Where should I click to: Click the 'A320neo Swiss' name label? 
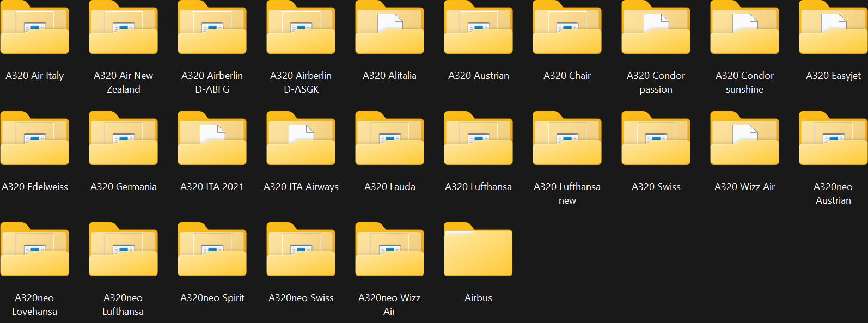[x=301, y=298]
